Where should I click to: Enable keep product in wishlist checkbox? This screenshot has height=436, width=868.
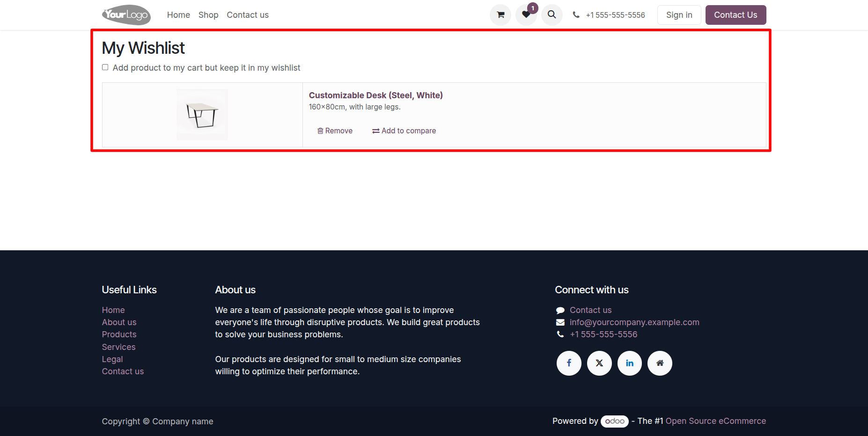pyautogui.click(x=105, y=67)
